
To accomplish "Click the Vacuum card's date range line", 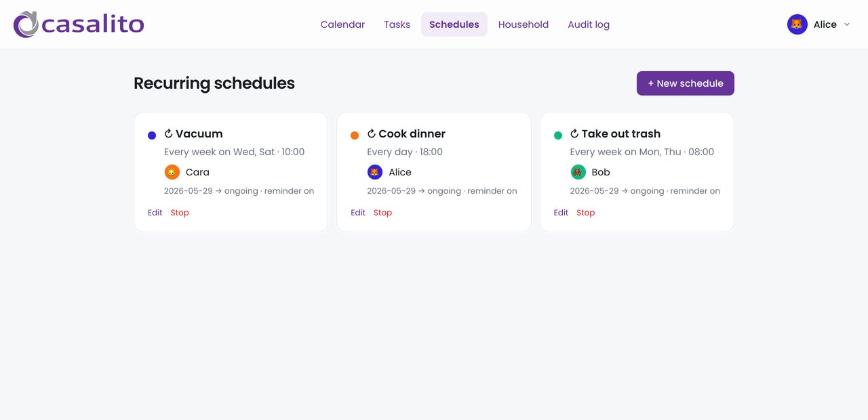I will [x=239, y=191].
